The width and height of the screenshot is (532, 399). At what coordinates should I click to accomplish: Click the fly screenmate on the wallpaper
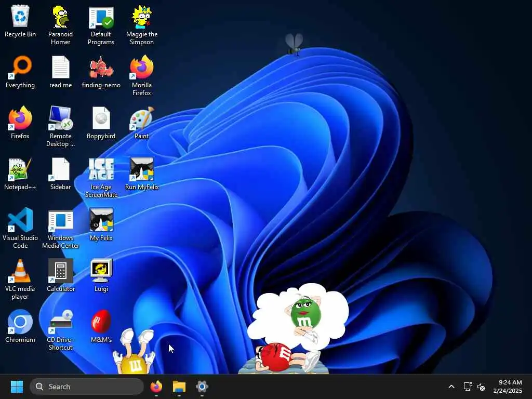coord(294,44)
